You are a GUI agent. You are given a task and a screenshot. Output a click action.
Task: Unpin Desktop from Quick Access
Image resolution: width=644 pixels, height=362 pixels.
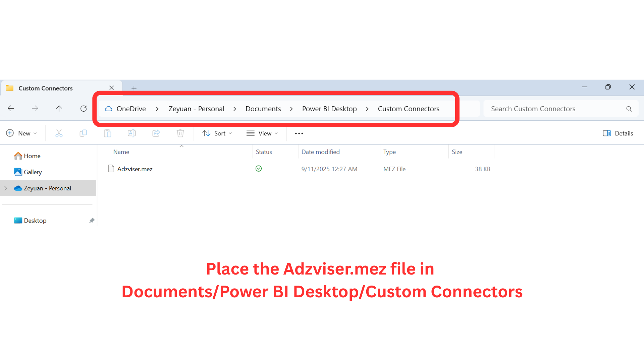point(92,220)
